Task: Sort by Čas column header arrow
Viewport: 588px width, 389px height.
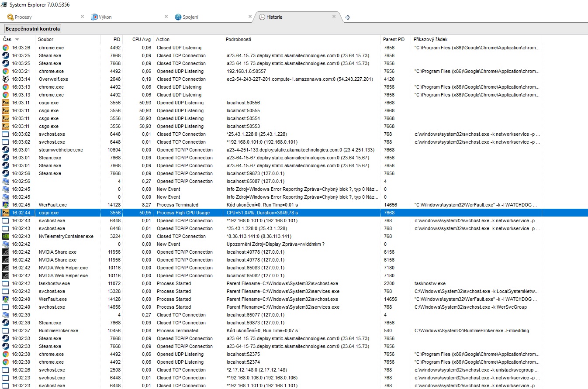Action: [17, 39]
